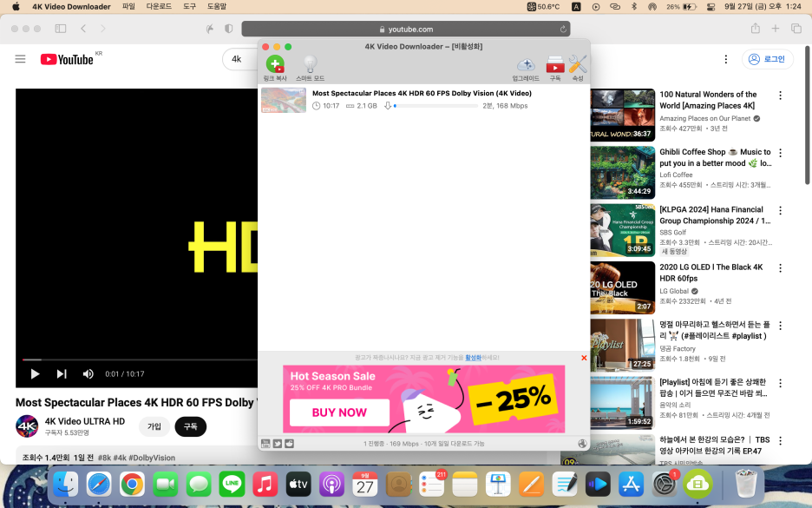Open options for KLPGA 2024 Hana Financial video
Viewport: 812px width, 508px height.
(x=780, y=210)
